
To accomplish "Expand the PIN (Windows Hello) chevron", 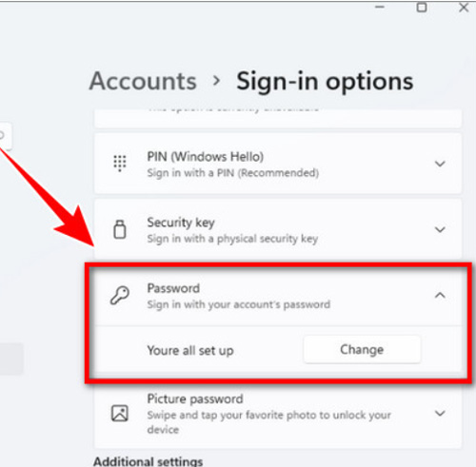I will 440,164.
